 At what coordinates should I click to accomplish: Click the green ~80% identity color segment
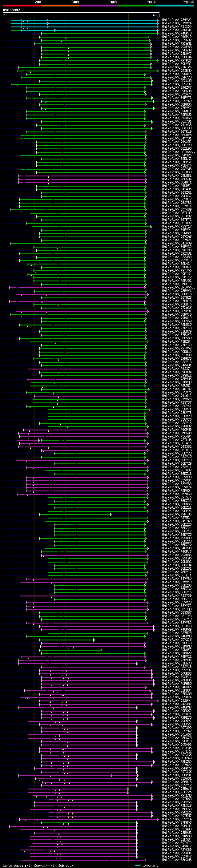point(137,6)
